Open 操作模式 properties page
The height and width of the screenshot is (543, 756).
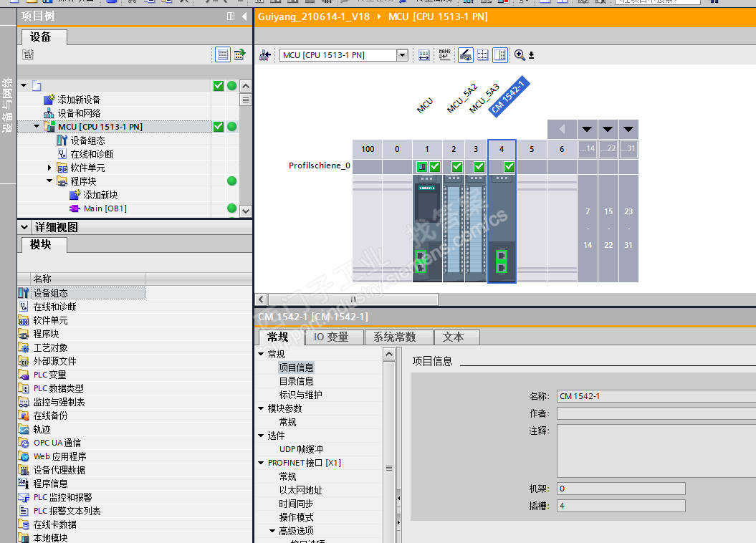pyautogui.click(x=296, y=517)
